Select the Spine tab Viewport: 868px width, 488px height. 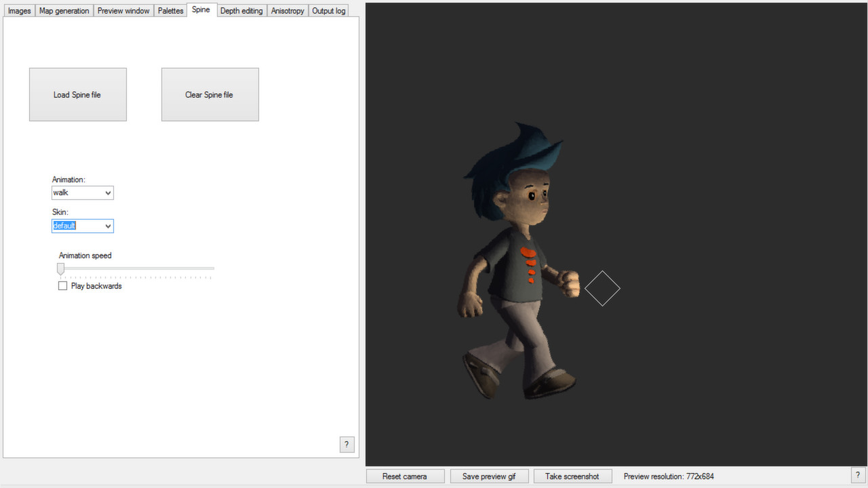[x=201, y=9]
